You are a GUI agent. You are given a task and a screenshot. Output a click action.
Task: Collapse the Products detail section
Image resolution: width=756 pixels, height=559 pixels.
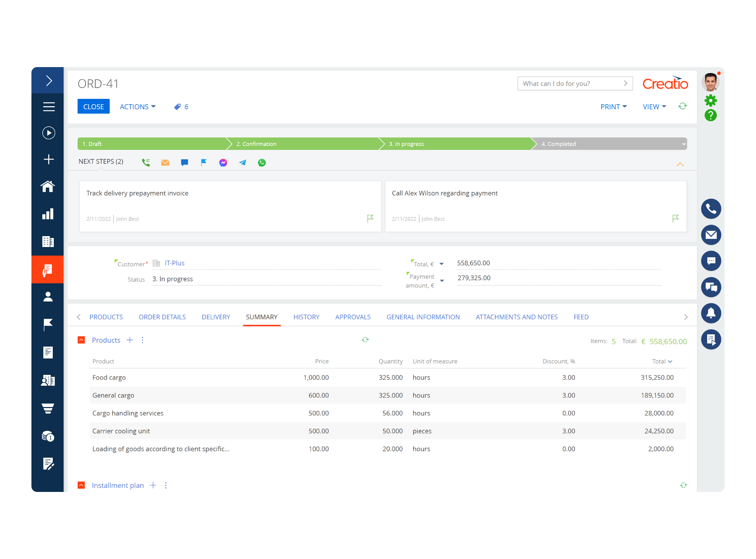click(x=81, y=340)
